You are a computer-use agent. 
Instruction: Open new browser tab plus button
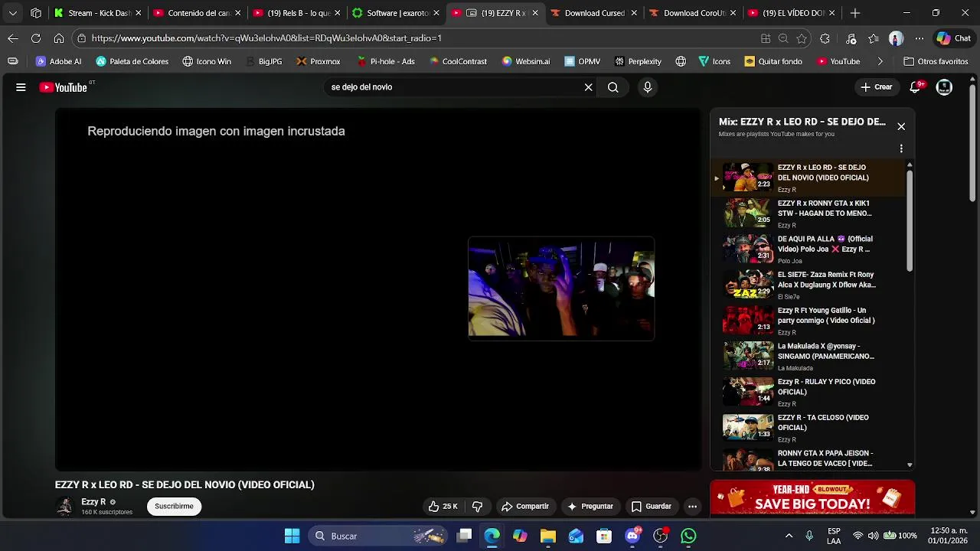(855, 13)
